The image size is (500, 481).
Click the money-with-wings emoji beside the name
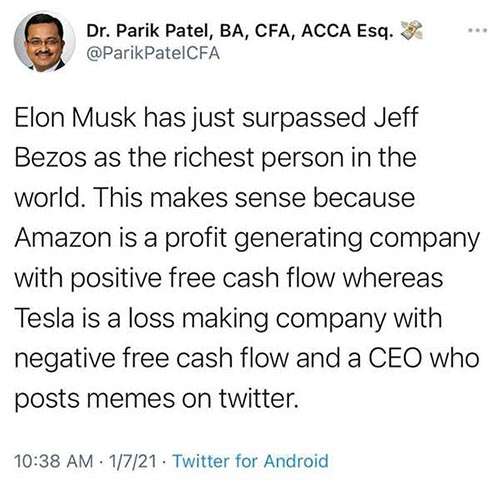click(411, 30)
